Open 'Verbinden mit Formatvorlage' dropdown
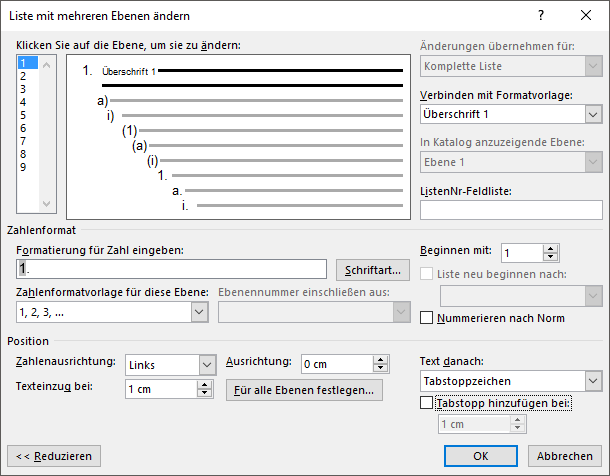This screenshot has width=610, height=476. (x=593, y=114)
